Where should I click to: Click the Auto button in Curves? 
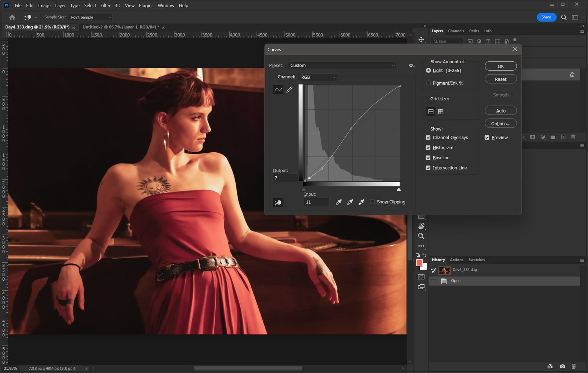501,110
